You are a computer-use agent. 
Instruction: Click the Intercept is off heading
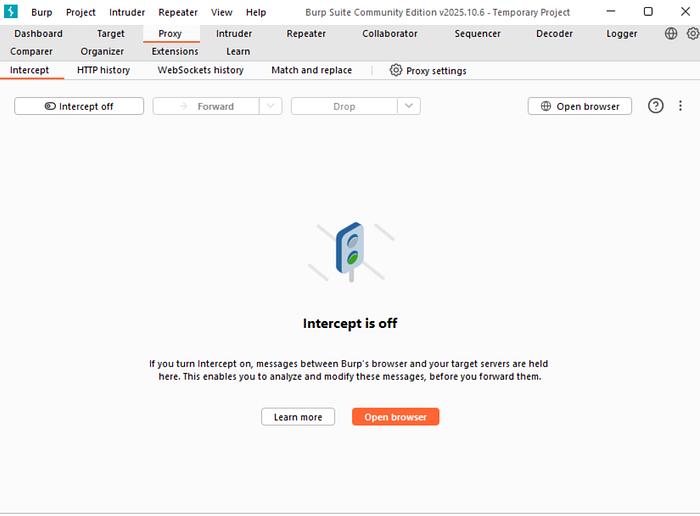click(x=350, y=323)
